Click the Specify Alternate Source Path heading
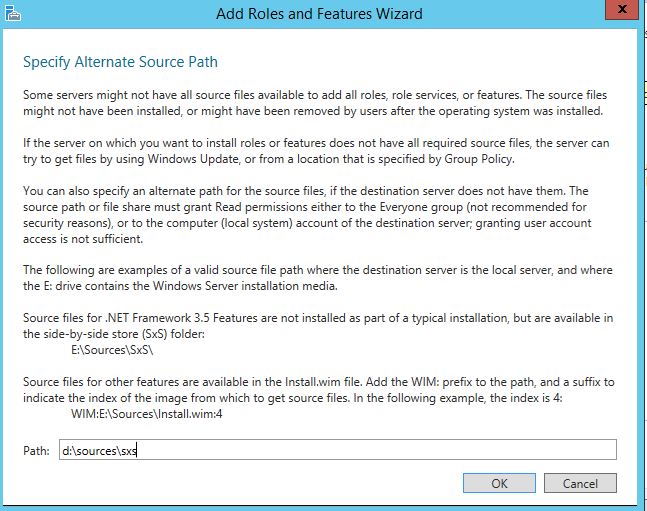The height and width of the screenshot is (511, 647). (120, 62)
